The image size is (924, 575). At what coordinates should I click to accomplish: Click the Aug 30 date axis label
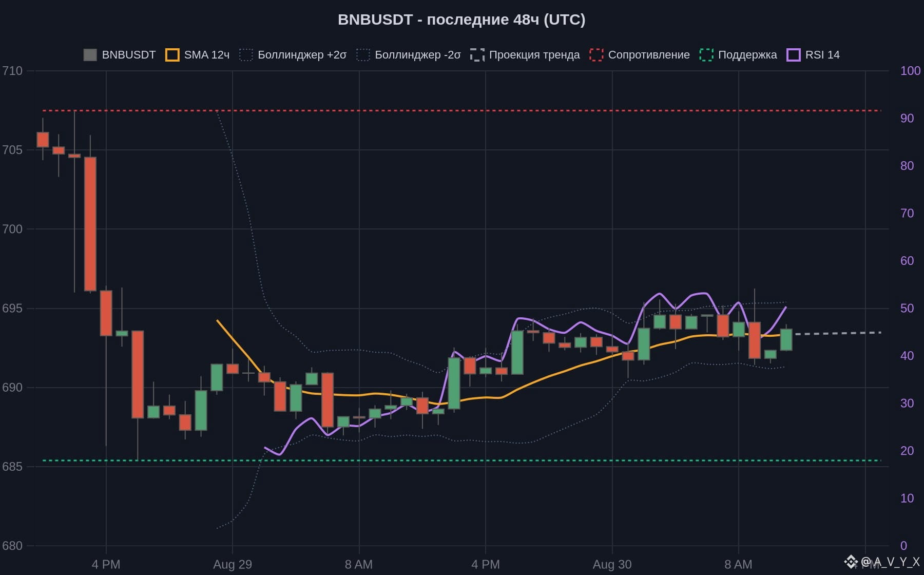[x=612, y=564]
